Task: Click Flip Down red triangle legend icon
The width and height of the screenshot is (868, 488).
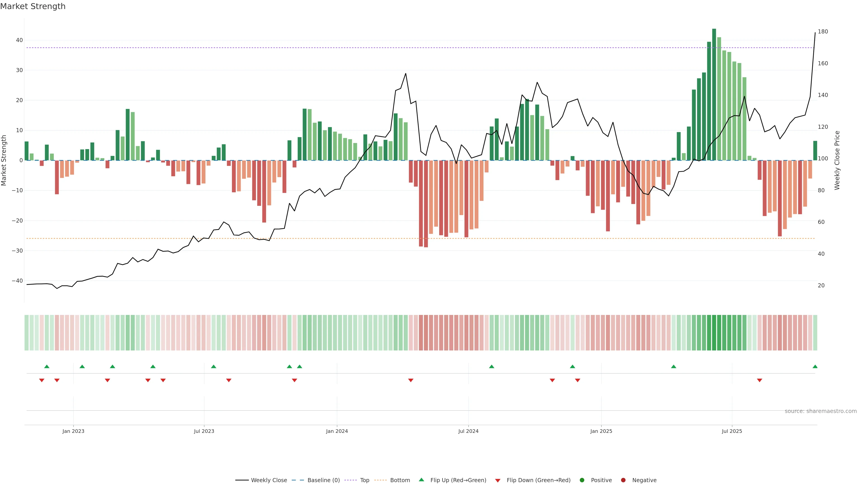Action: [x=498, y=481]
